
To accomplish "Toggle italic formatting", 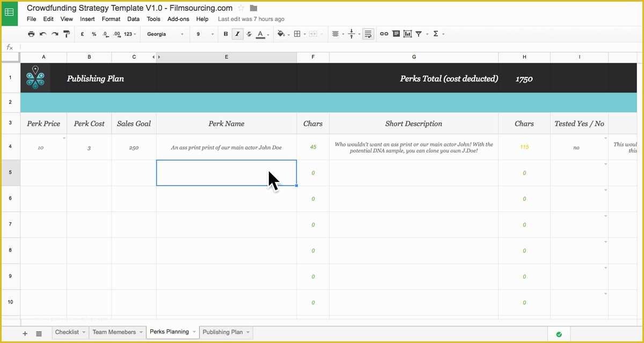I will click(237, 34).
